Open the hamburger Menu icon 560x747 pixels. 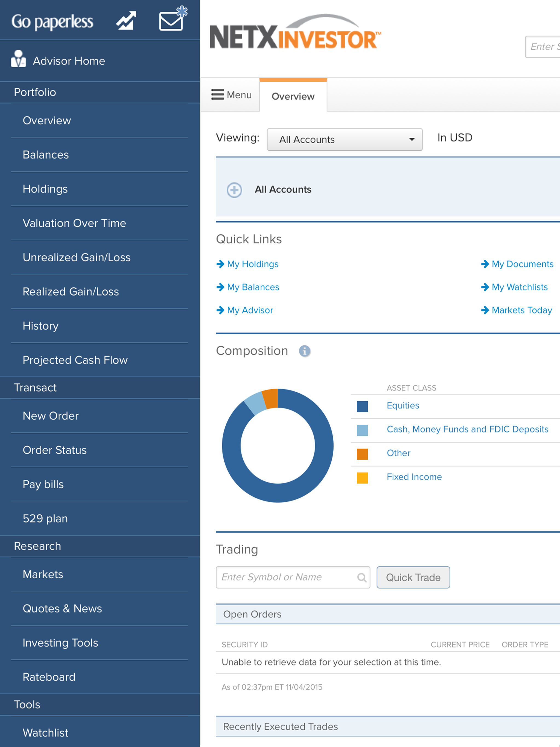[x=217, y=95]
